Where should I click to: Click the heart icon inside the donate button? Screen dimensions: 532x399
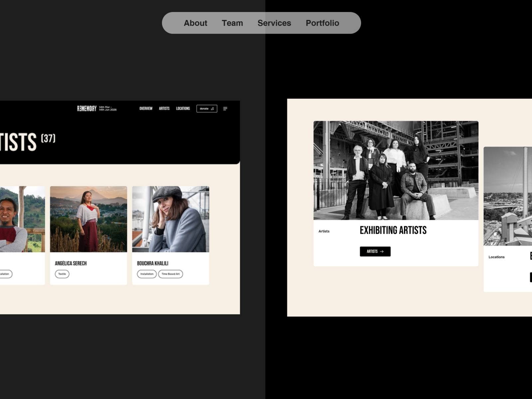pyautogui.click(x=212, y=109)
